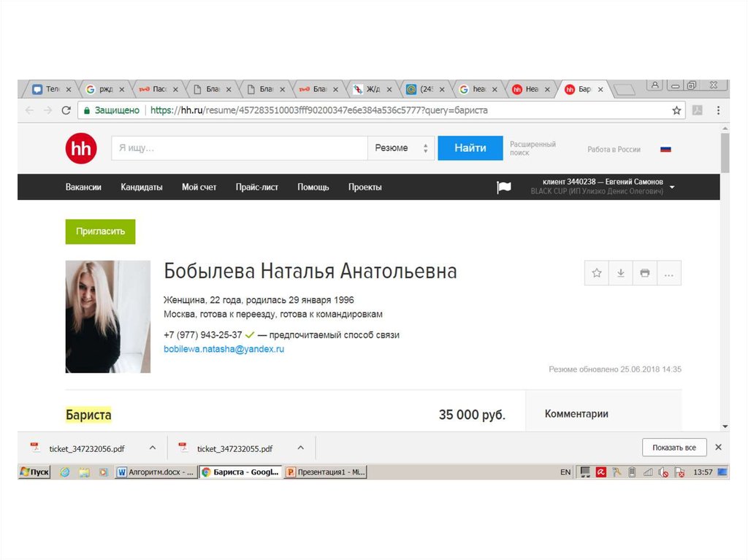This screenshot has width=748, height=560.
Task: Open the Резюме search type dropdown
Action: (x=400, y=148)
